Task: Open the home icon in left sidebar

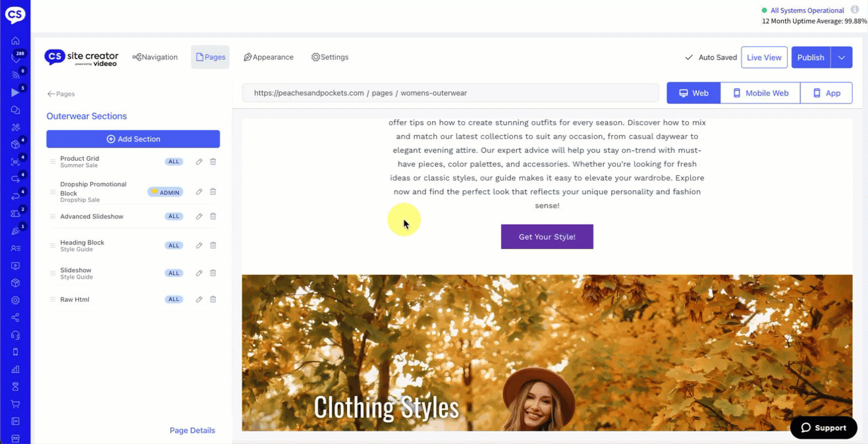Action: pos(15,41)
